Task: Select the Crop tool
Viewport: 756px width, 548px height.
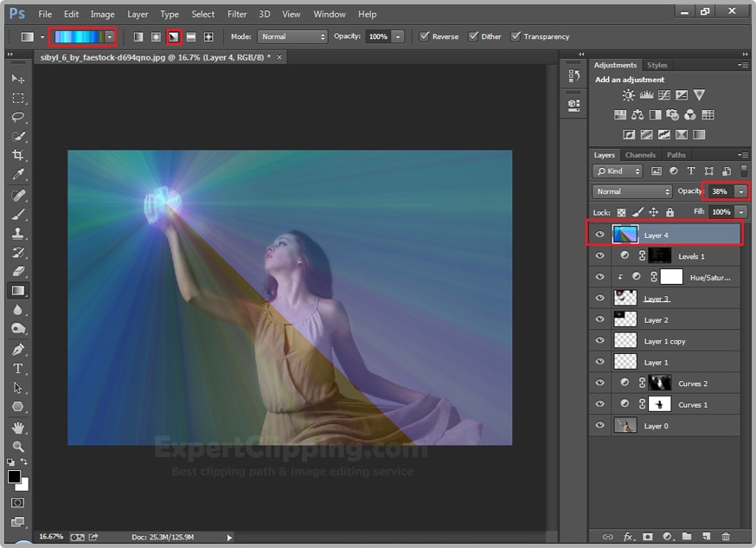Action: tap(17, 155)
